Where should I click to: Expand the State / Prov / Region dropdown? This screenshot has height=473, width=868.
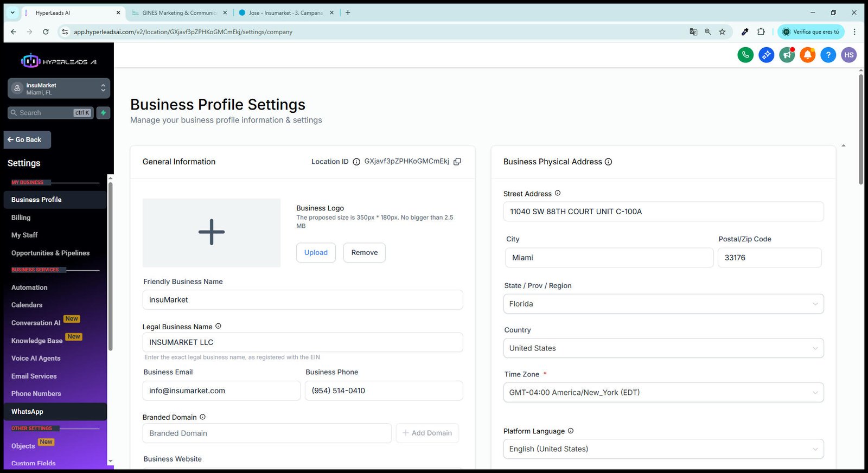pyautogui.click(x=663, y=304)
